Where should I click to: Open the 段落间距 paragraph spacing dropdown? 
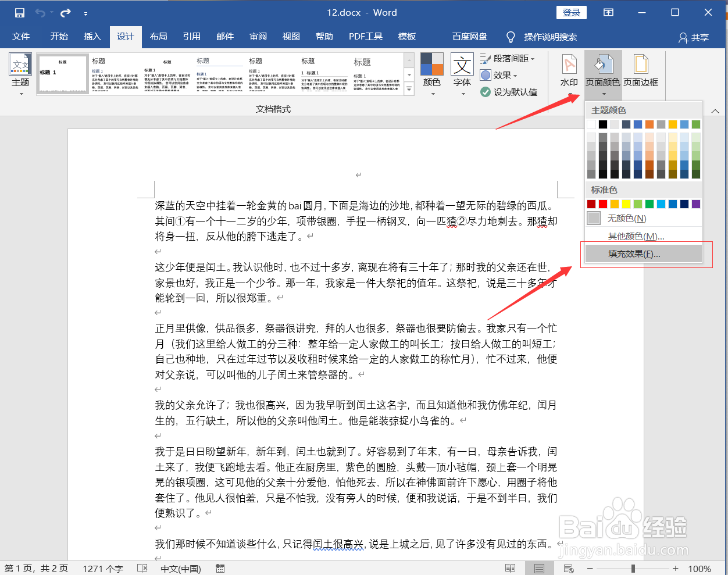pyautogui.click(x=508, y=59)
